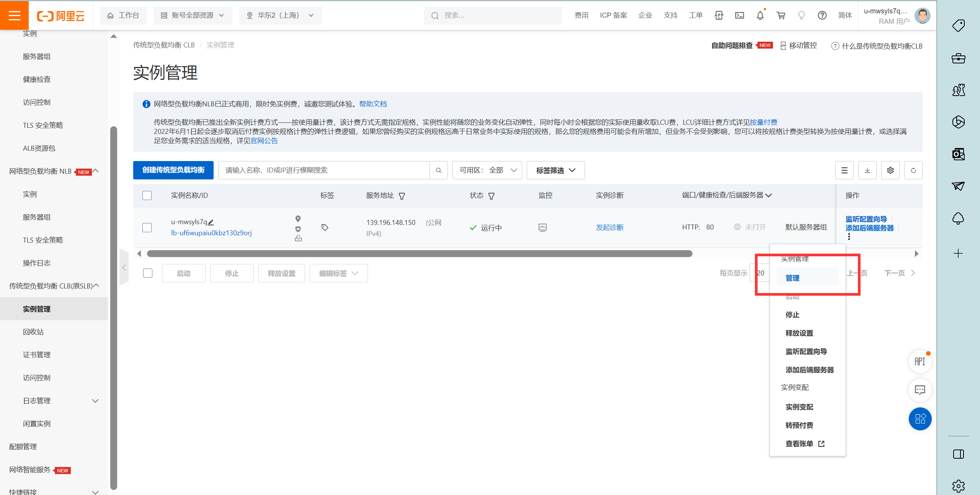Expand 日志管理 sidebar submenu
Screen dimensions: 980x495
[x=95, y=401]
